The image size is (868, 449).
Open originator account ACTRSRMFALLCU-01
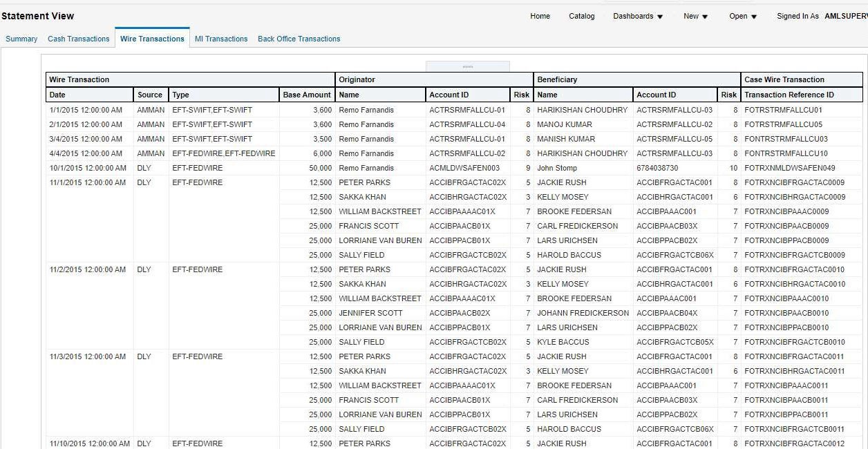pos(468,109)
